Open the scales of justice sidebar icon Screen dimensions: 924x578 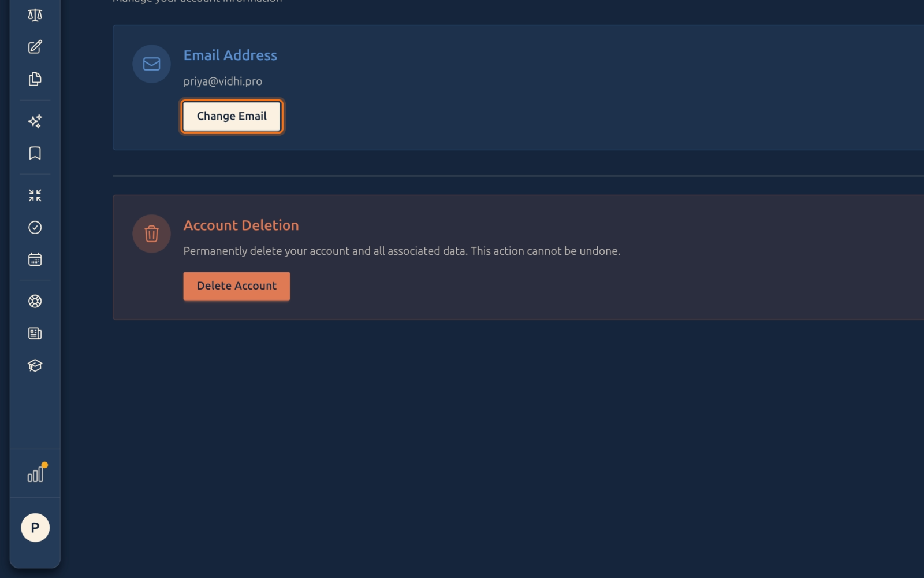[x=35, y=15]
